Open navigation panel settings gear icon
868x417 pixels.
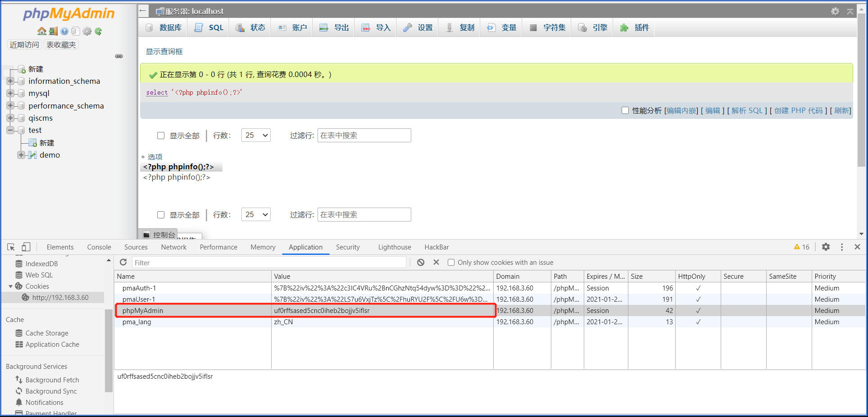(87, 31)
